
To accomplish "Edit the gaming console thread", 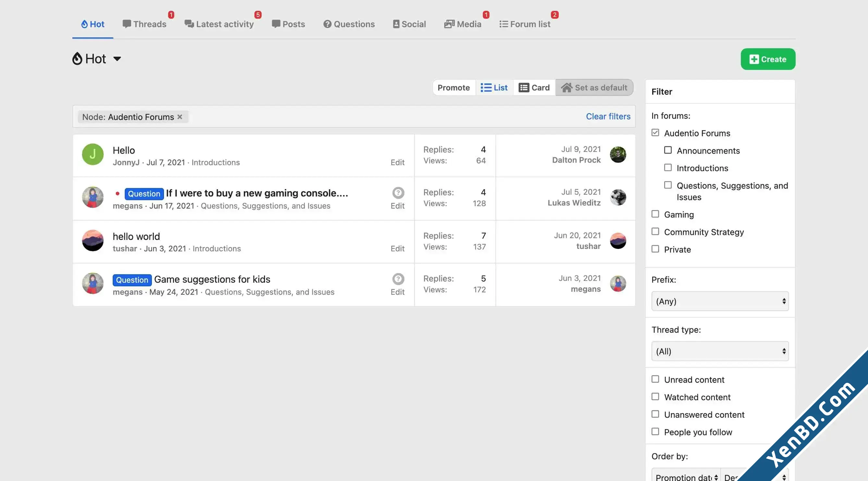I will pyautogui.click(x=397, y=206).
